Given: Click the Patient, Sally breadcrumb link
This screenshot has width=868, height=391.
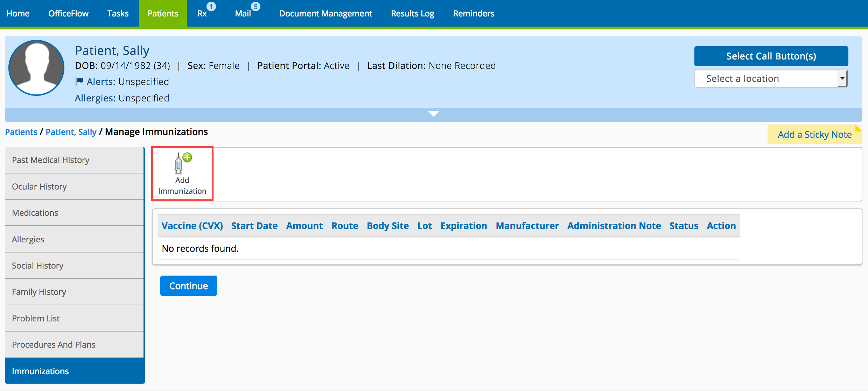Looking at the screenshot, I should tap(71, 132).
